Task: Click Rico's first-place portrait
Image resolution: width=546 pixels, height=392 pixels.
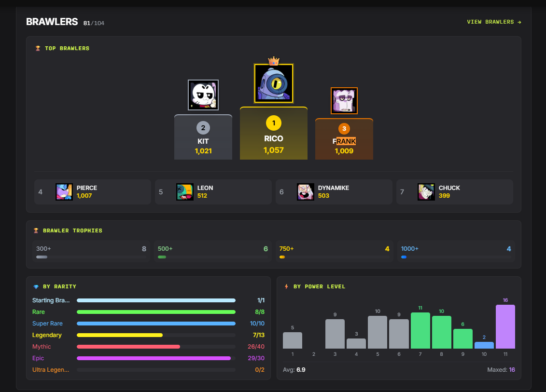Action: (x=274, y=83)
